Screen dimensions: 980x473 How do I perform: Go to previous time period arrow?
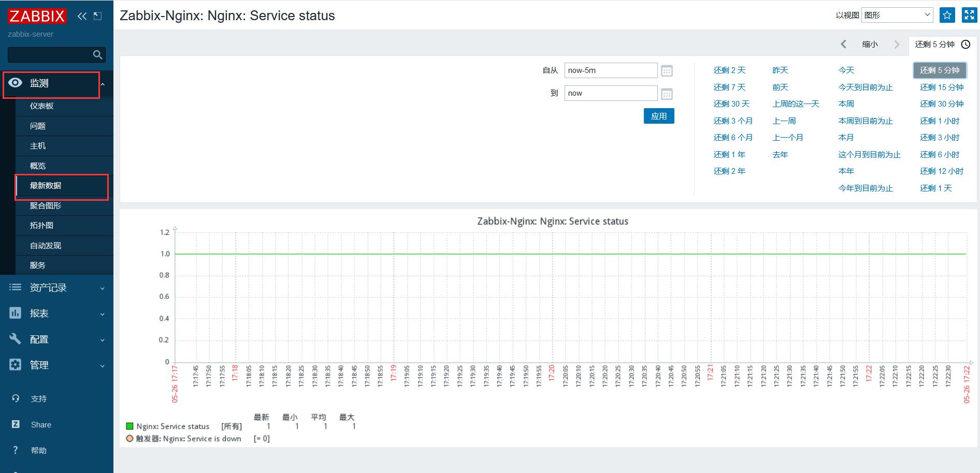(843, 45)
